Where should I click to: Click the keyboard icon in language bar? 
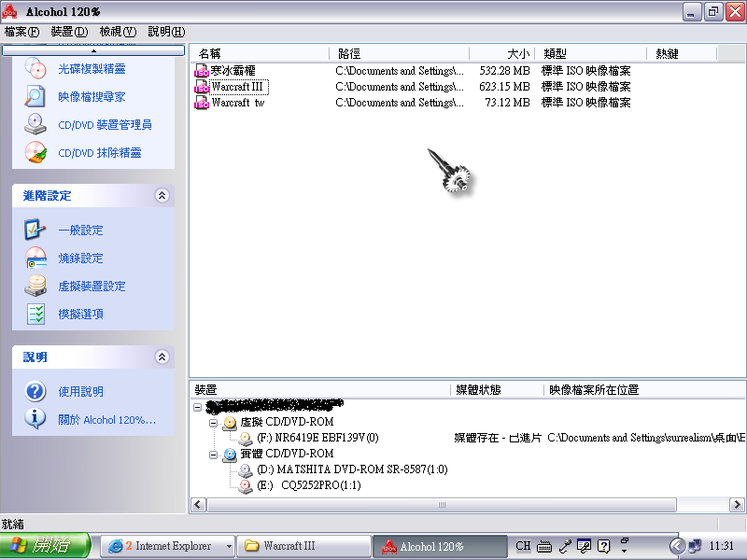coord(544,546)
